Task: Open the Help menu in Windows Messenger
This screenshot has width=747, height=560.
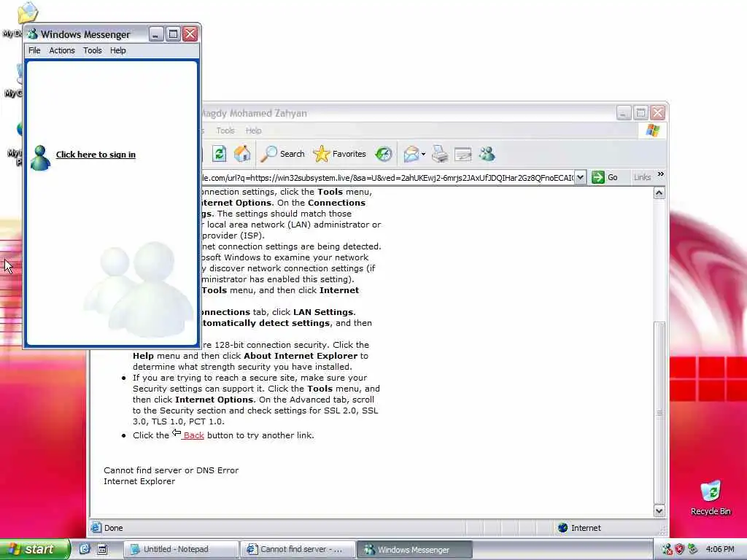Action: click(x=117, y=50)
